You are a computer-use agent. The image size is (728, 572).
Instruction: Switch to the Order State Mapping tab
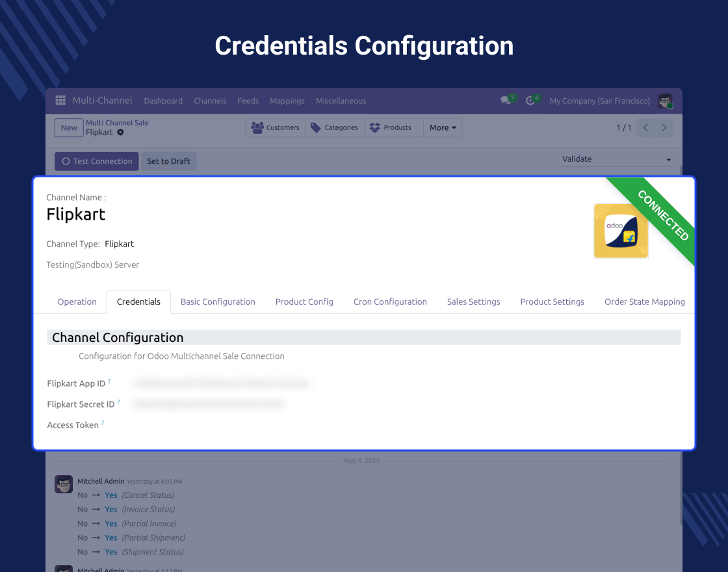click(x=644, y=302)
